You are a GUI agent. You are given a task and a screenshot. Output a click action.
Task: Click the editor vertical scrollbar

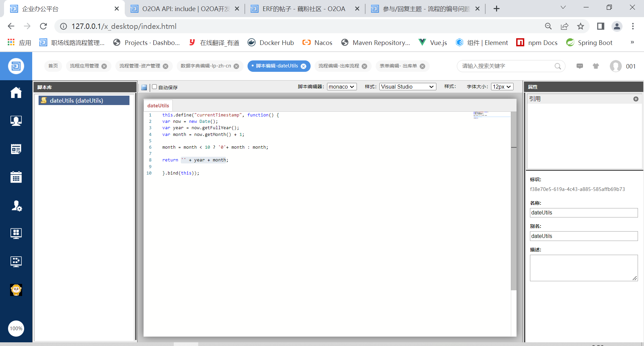514,201
